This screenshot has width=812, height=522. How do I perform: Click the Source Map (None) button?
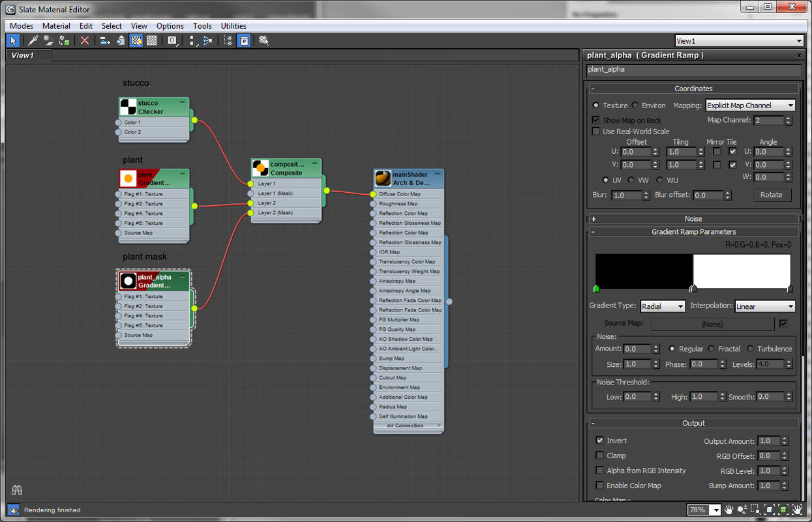(x=712, y=323)
